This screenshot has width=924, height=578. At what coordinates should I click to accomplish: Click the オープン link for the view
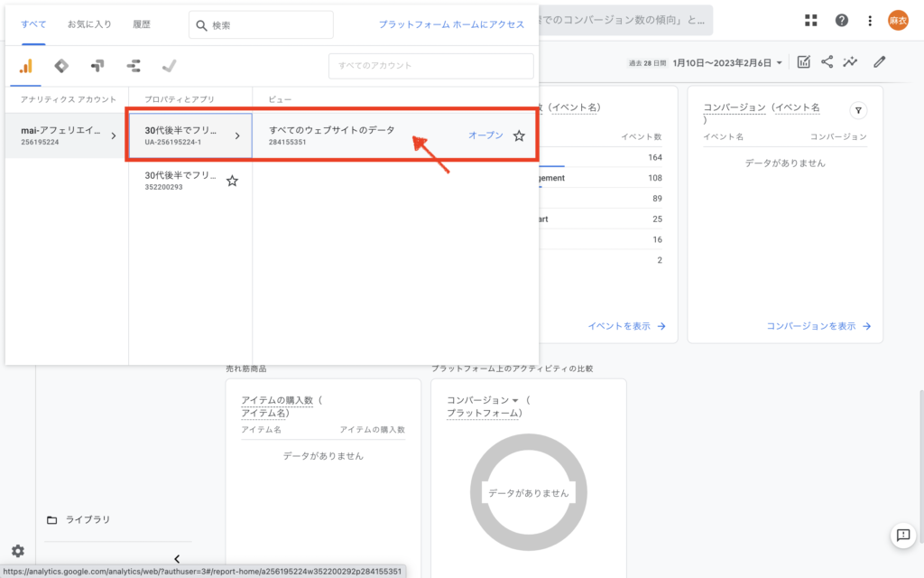click(485, 135)
